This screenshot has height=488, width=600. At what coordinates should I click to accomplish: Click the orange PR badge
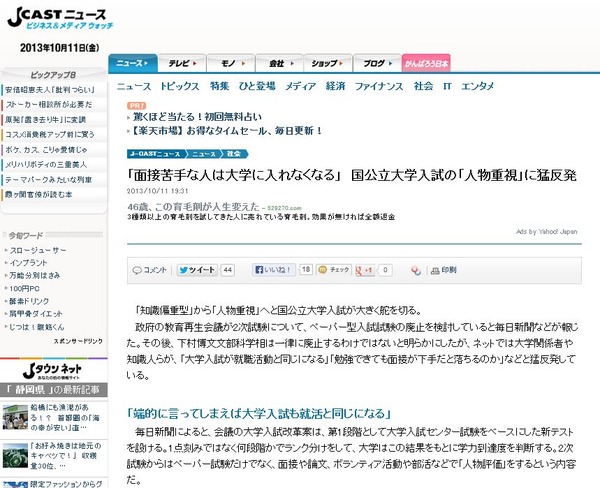click(137, 106)
